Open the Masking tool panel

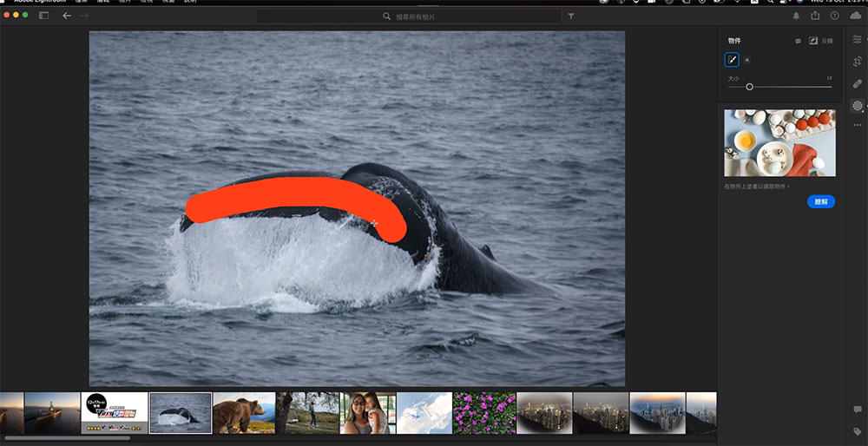[x=858, y=105]
